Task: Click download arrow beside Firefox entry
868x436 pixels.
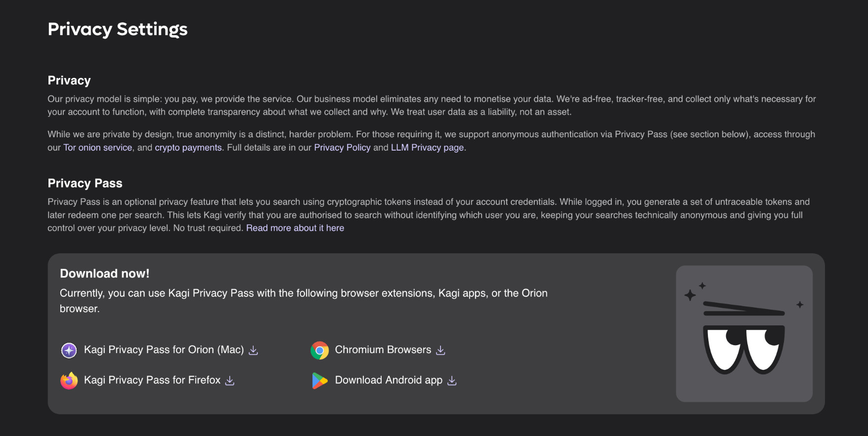Action: click(x=230, y=381)
